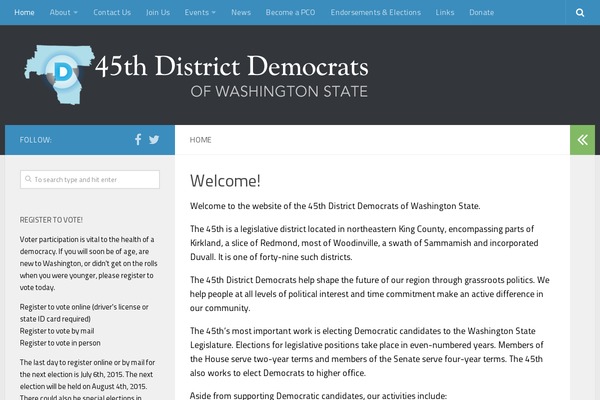Image resolution: width=600 pixels, height=400 pixels.
Task: Expand the About dropdown menu
Action: pos(64,13)
